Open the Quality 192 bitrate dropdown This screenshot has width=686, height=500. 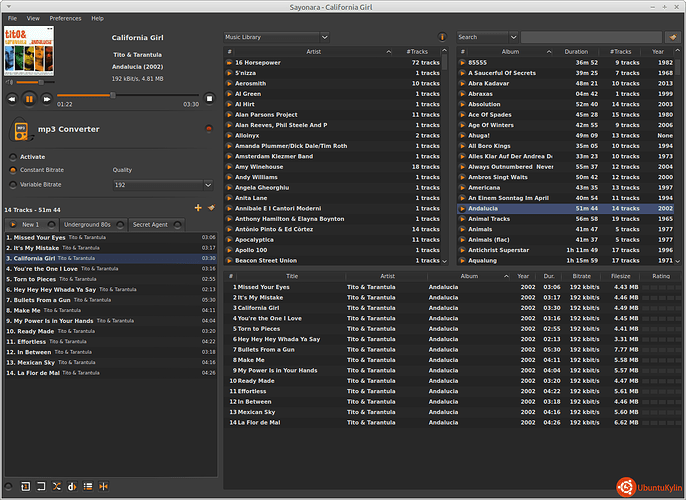pyautogui.click(x=163, y=185)
